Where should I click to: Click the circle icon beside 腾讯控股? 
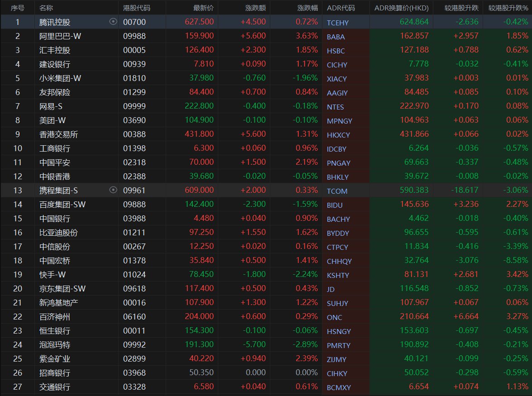pos(113,22)
